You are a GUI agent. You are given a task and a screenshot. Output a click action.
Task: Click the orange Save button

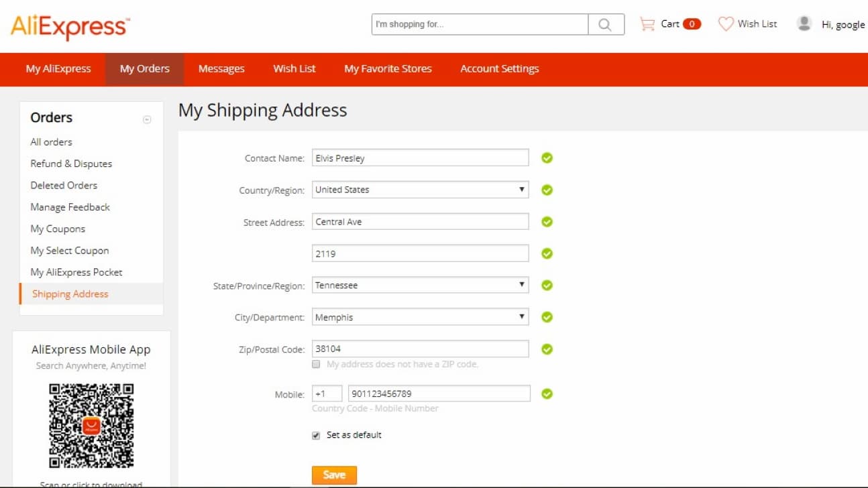(334, 475)
